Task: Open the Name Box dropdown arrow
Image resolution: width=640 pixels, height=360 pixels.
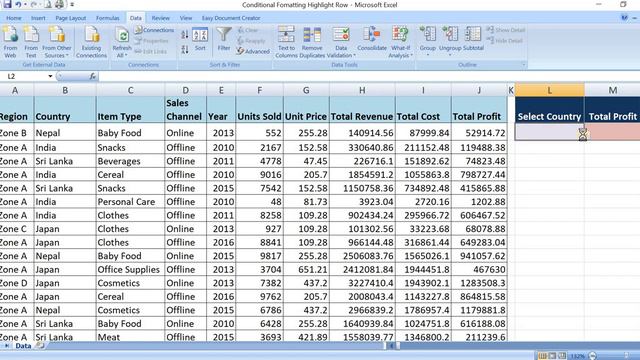Action: pos(50,76)
